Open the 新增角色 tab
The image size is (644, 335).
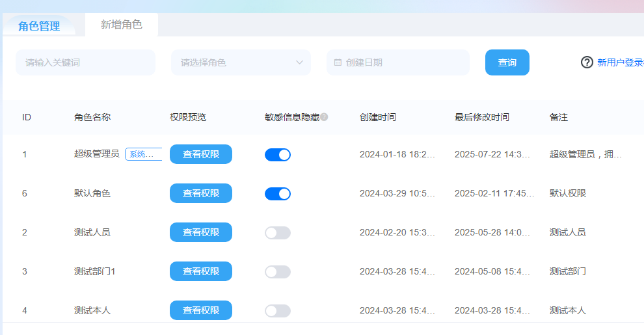click(x=121, y=25)
